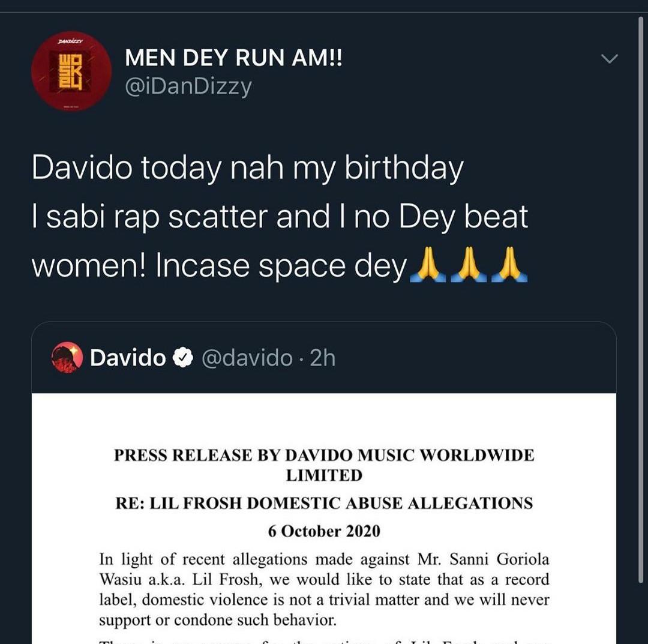Screen dimensions: 648x644
Task: Click the Lil Frosh allegations subject line
Action: pos(324,503)
